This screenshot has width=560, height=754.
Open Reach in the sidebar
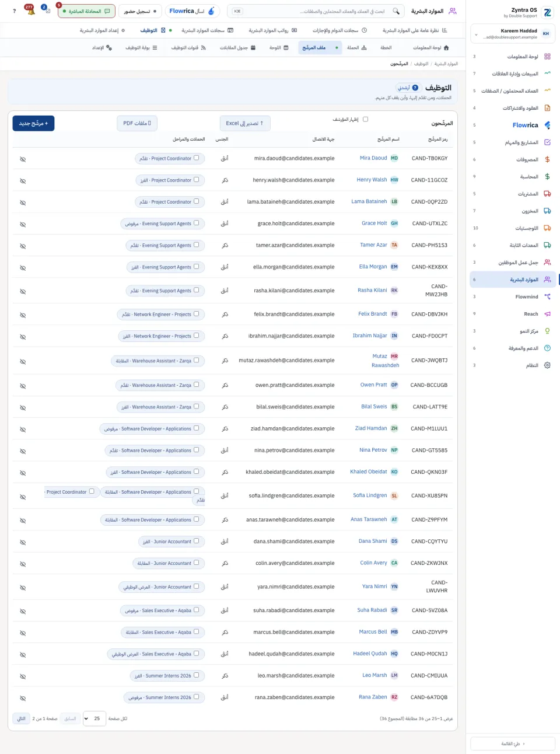pos(512,314)
